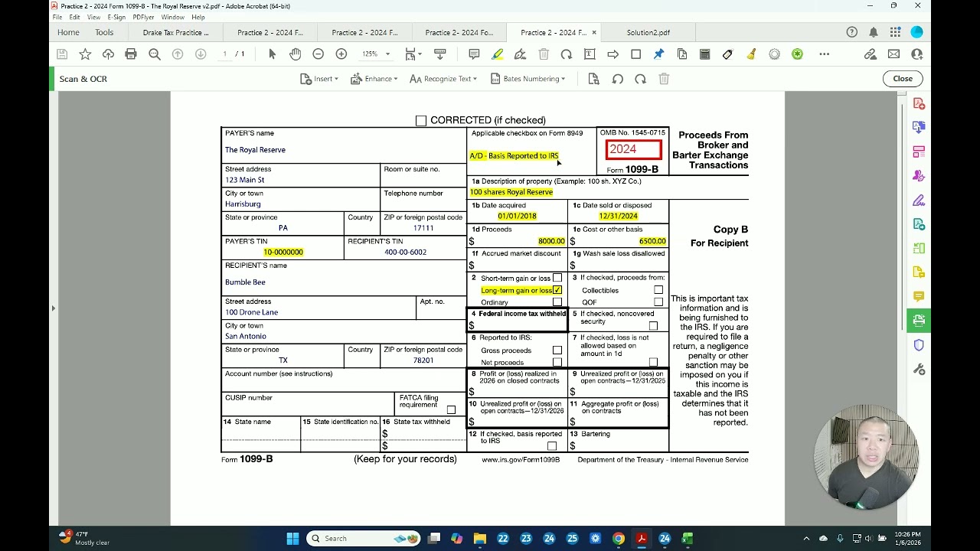Open Chrome from the taskbar
The image size is (980, 551).
tap(618, 539)
